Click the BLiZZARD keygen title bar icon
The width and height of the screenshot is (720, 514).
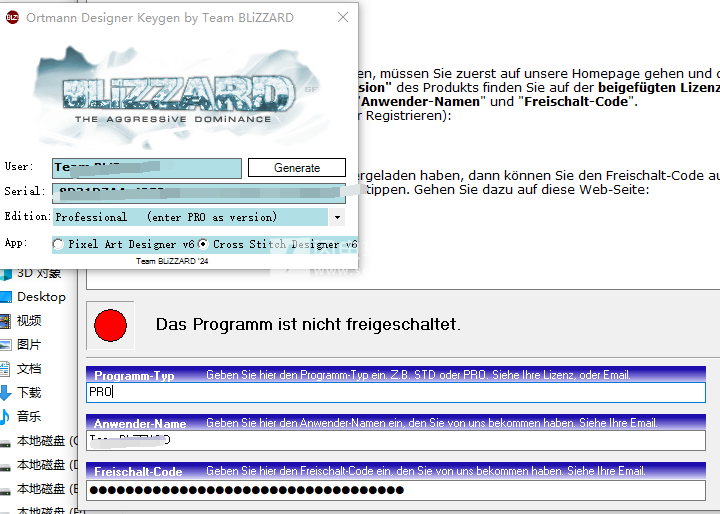tap(12, 17)
